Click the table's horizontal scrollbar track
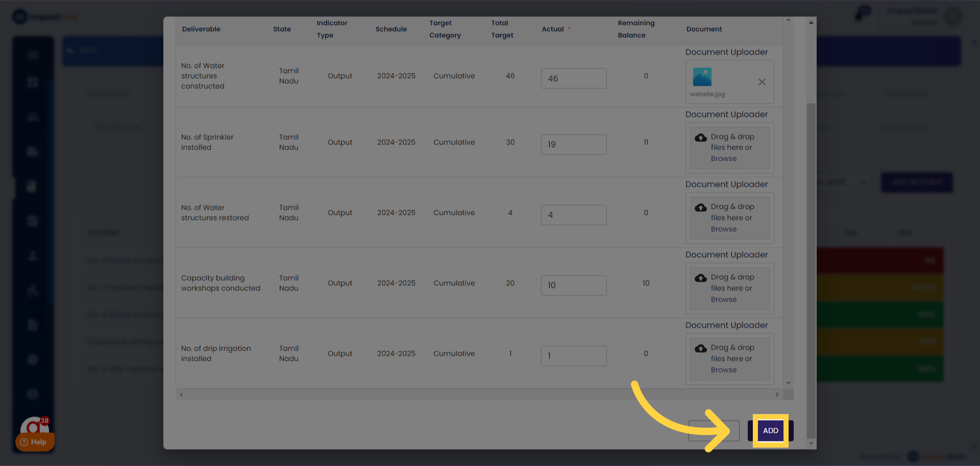 pos(479,395)
